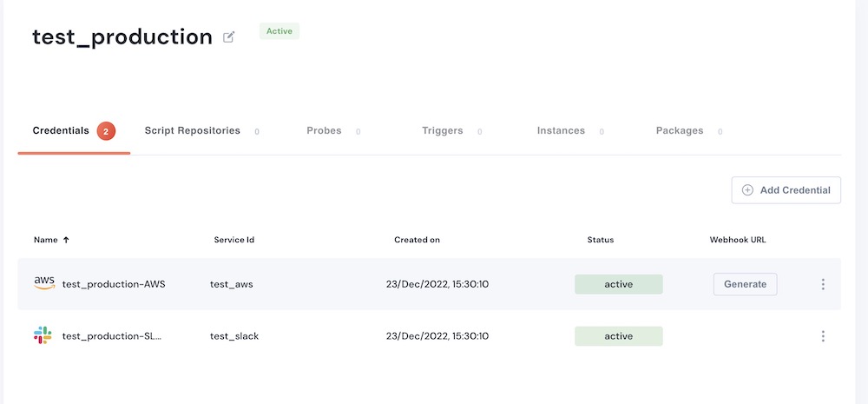Viewport: 868px width, 404px height.
Task: Sort by the Created on column
Action: (417, 240)
